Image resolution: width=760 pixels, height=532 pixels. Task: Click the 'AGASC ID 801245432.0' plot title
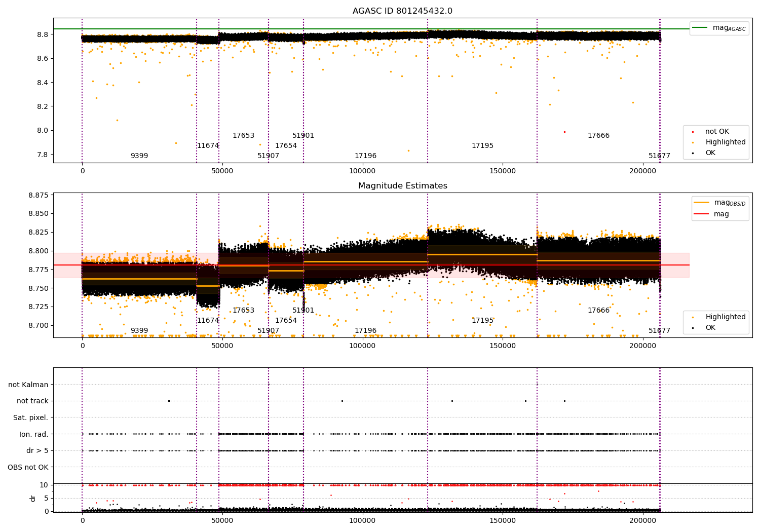[x=402, y=11]
